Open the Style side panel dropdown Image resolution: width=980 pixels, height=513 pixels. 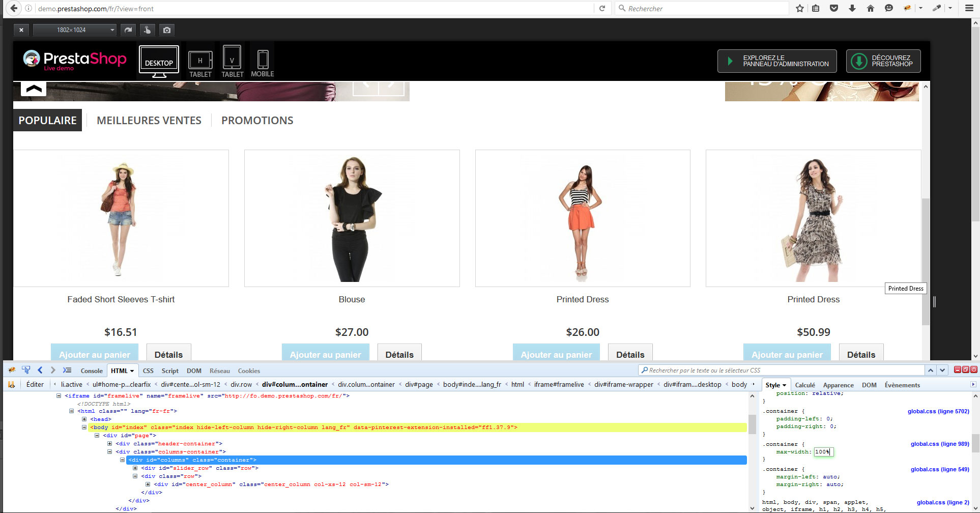(x=784, y=385)
